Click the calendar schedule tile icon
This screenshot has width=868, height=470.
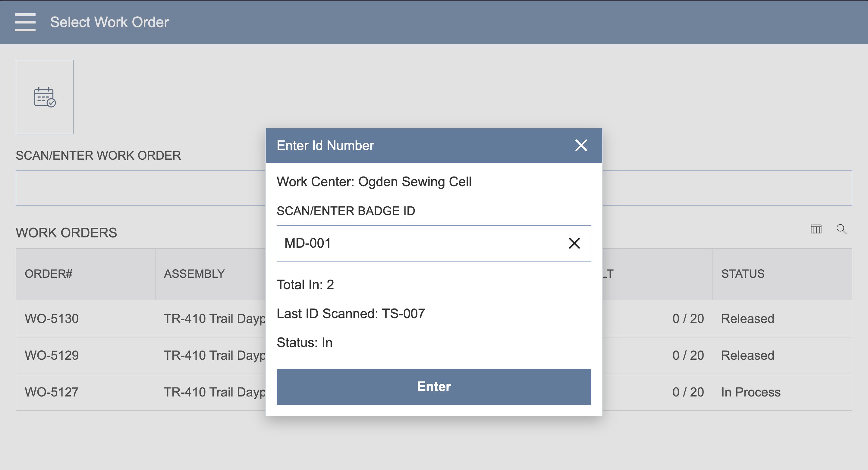pos(45,97)
